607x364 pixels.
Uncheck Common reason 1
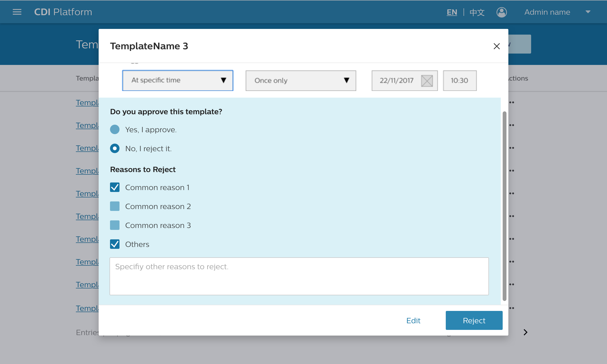point(115,187)
